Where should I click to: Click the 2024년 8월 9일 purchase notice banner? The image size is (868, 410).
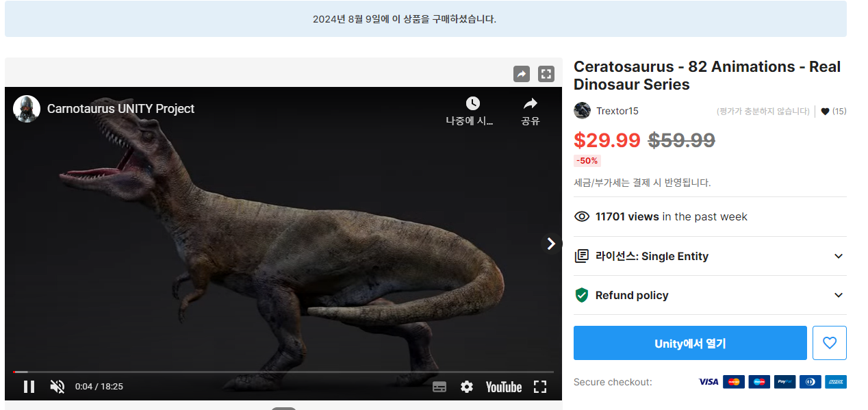point(425,18)
